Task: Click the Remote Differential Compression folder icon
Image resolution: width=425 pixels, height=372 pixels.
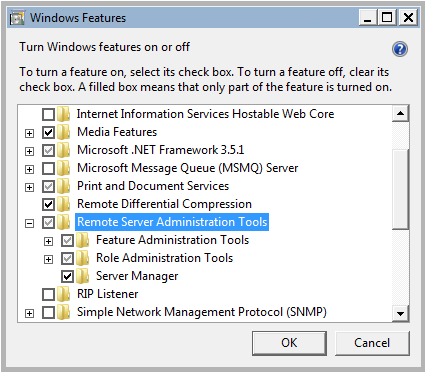Action: (63, 204)
